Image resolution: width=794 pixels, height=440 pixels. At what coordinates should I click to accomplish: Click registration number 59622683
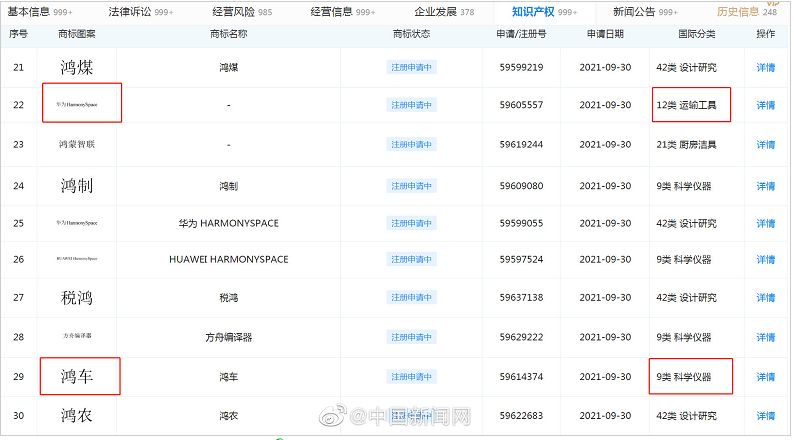521,416
